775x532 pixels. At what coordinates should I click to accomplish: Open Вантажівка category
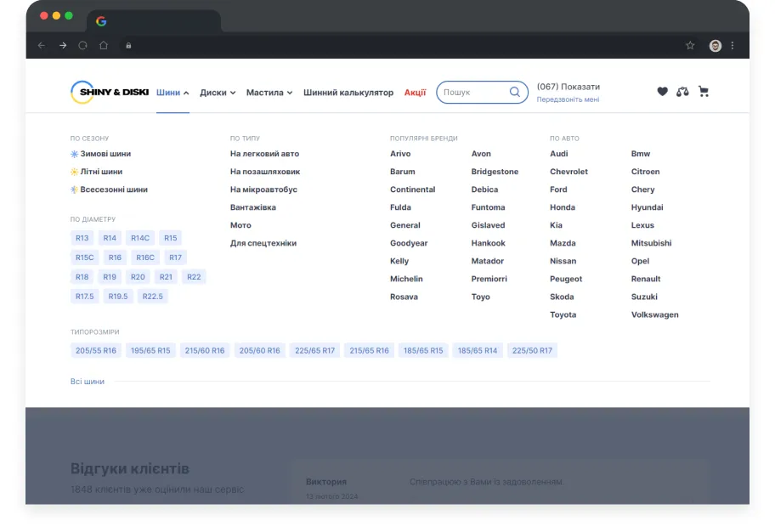tap(253, 207)
